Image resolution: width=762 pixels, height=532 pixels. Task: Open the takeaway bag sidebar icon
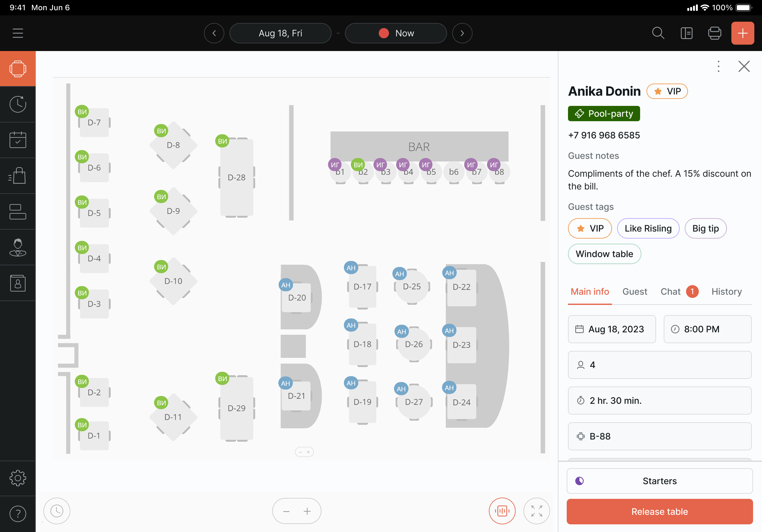(18, 176)
